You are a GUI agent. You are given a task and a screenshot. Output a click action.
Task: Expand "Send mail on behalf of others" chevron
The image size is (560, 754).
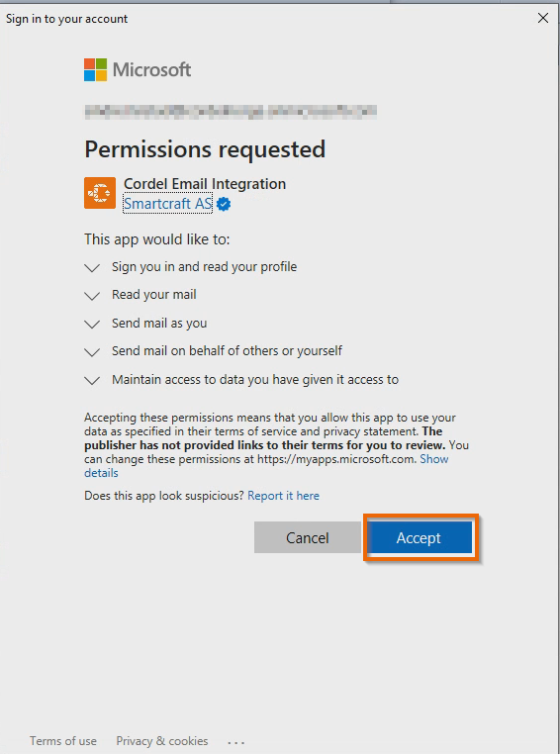click(x=92, y=352)
